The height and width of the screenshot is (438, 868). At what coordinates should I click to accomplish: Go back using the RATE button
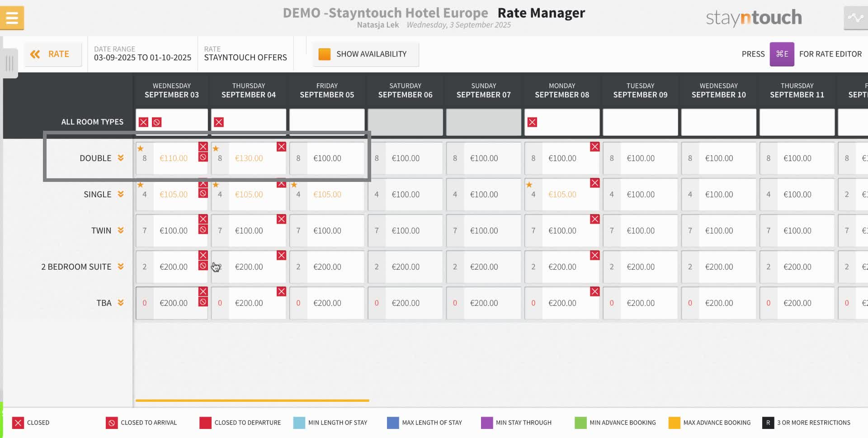[53, 54]
